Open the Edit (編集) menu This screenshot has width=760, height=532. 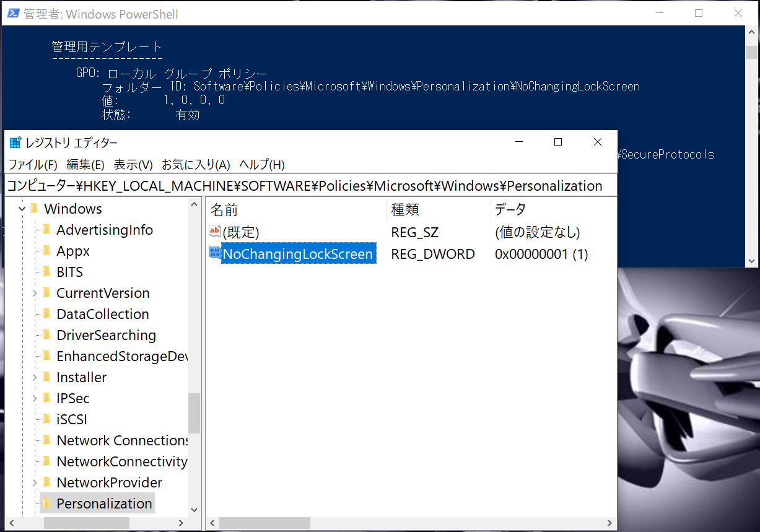(85, 165)
